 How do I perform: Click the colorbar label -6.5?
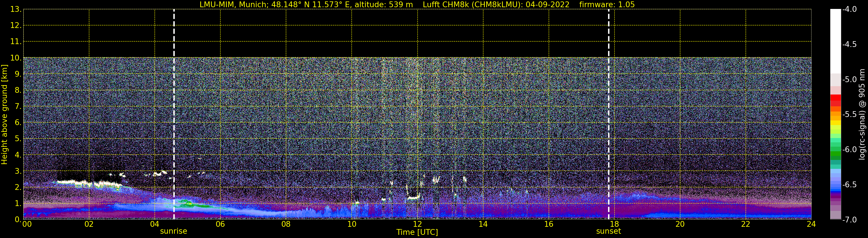849,185
